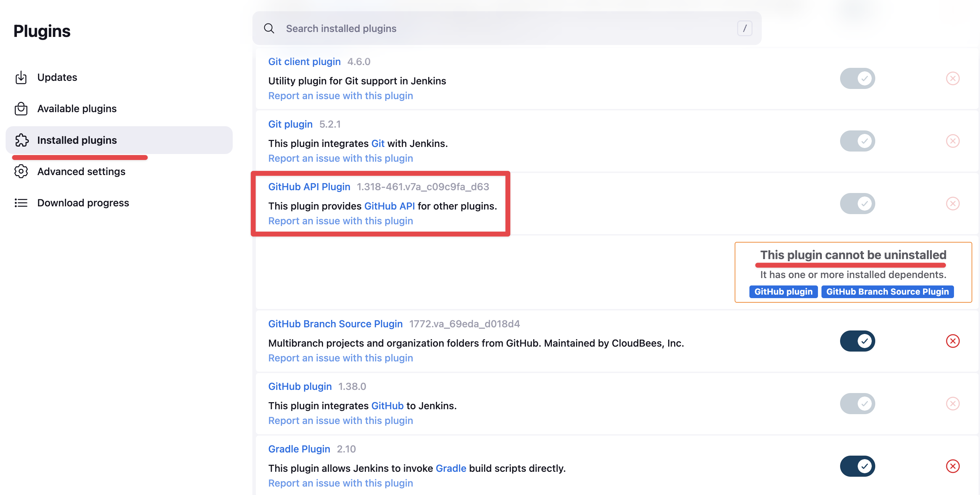Report an issue with GitHub plugin
The height and width of the screenshot is (495, 980).
tap(341, 421)
